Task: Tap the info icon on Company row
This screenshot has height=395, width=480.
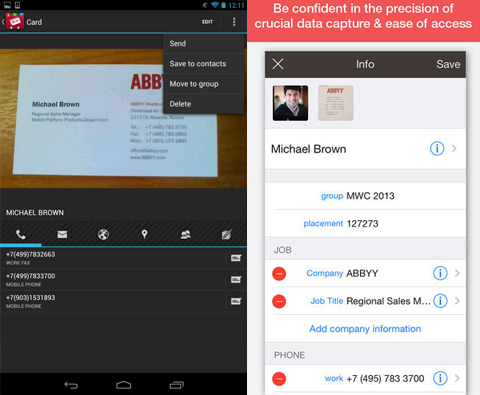Action: (440, 273)
